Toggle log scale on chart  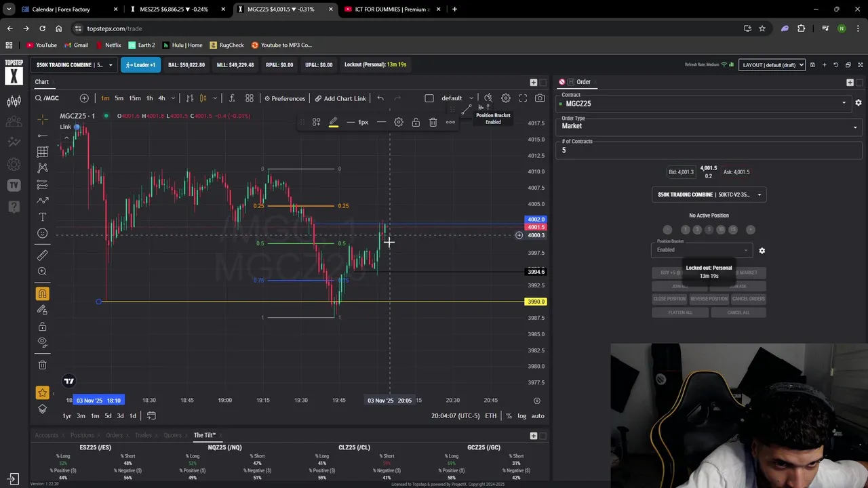click(x=521, y=415)
